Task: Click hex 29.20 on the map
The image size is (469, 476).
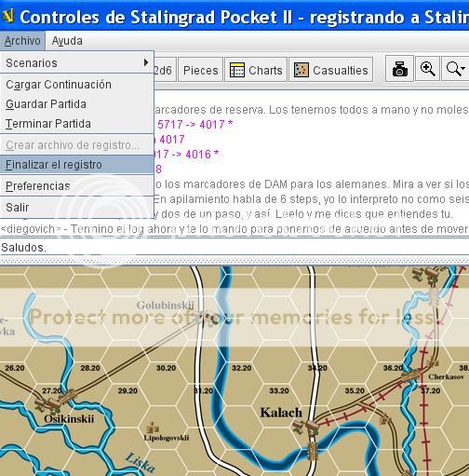Action: [x=127, y=391]
